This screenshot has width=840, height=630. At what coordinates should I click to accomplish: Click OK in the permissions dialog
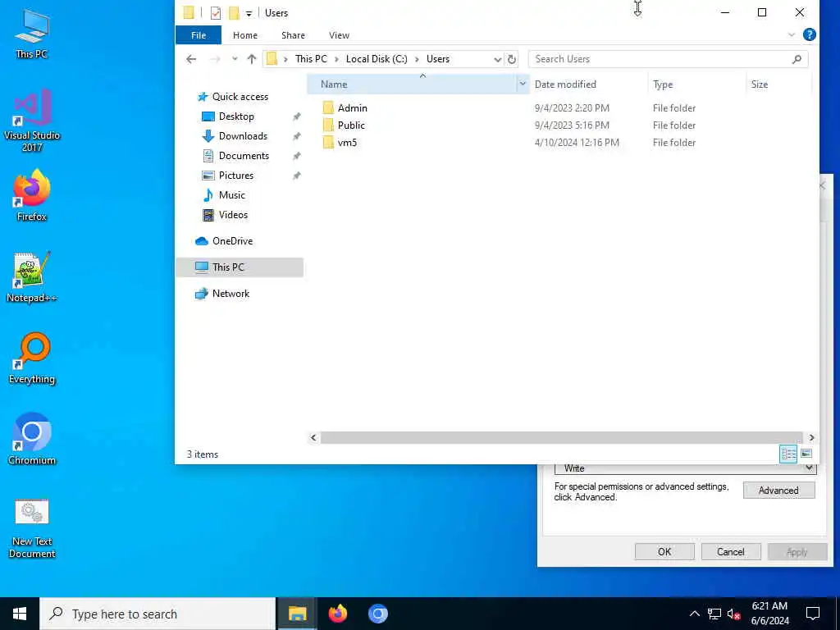664,551
